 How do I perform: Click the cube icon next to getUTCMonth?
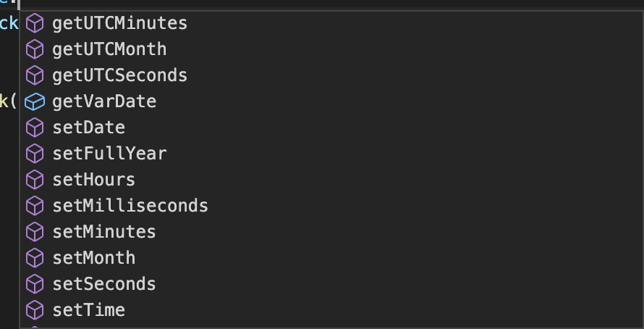pos(35,49)
